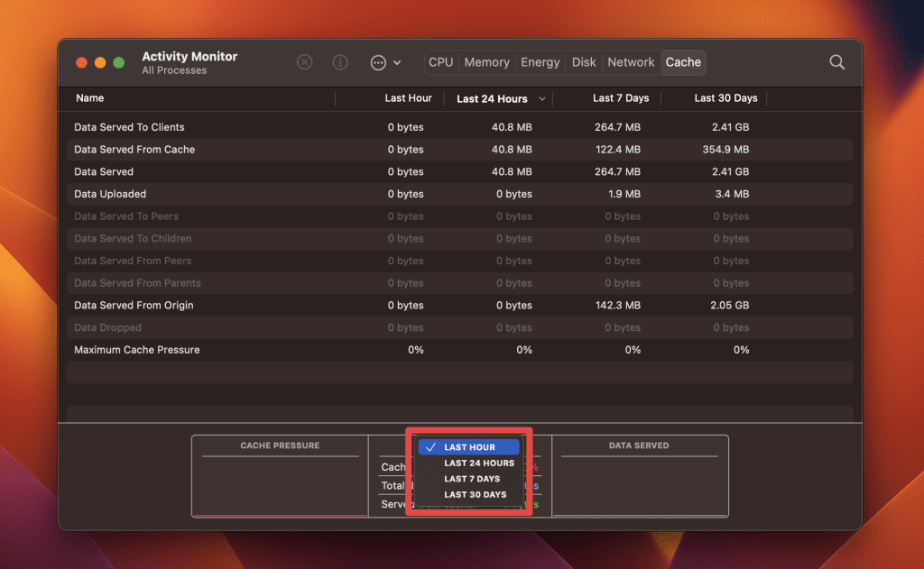Select the Data Served From Parents row
This screenshot has width=924, height=569.
click(459, 283)
